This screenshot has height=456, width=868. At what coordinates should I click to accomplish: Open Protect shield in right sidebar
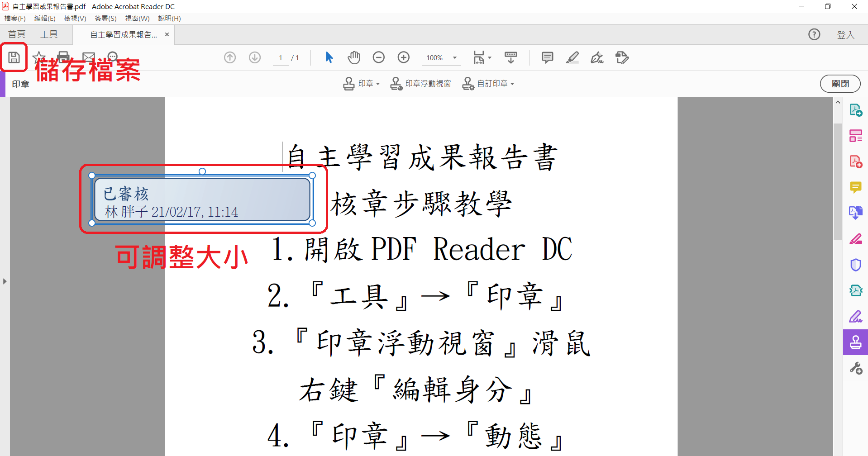click(856, 265)
